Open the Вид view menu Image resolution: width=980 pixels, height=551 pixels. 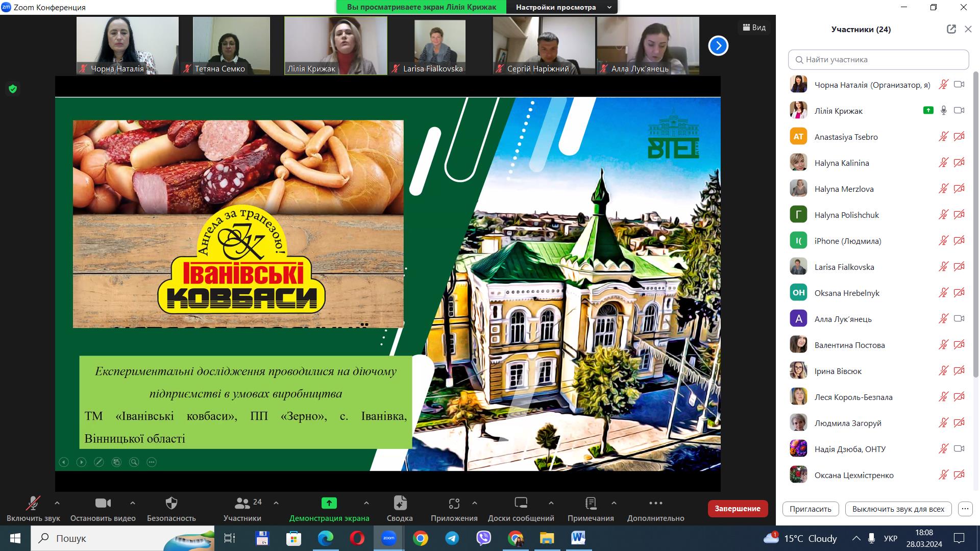754,28
